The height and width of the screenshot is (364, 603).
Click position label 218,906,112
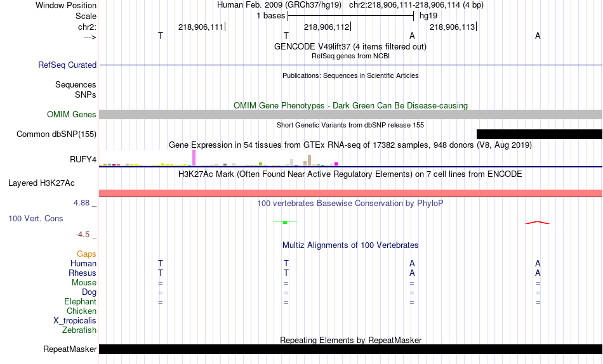pyautogui.click(x=326, y=27)
